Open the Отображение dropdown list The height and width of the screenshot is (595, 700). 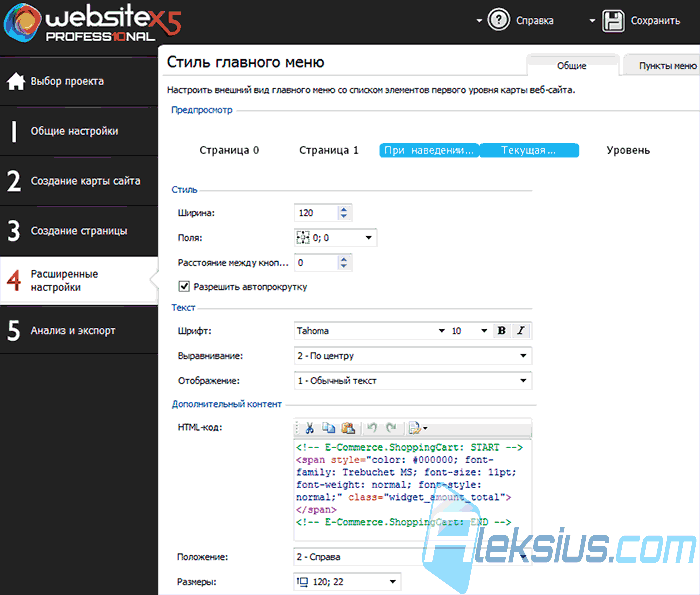point(413,381)
